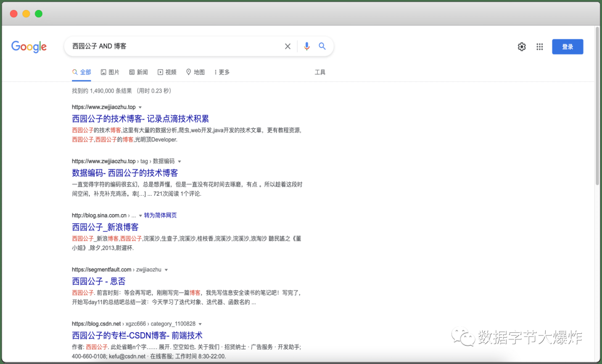602x364 pixels.
Task: Switch to the 地图 tab
Action: pyautogui.click(x=196, y=72)
